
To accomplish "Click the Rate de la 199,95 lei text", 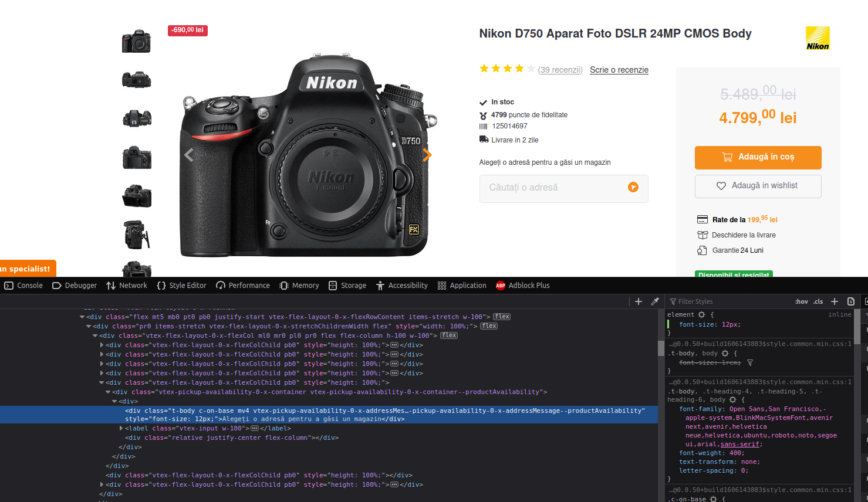I will (745, 219).
